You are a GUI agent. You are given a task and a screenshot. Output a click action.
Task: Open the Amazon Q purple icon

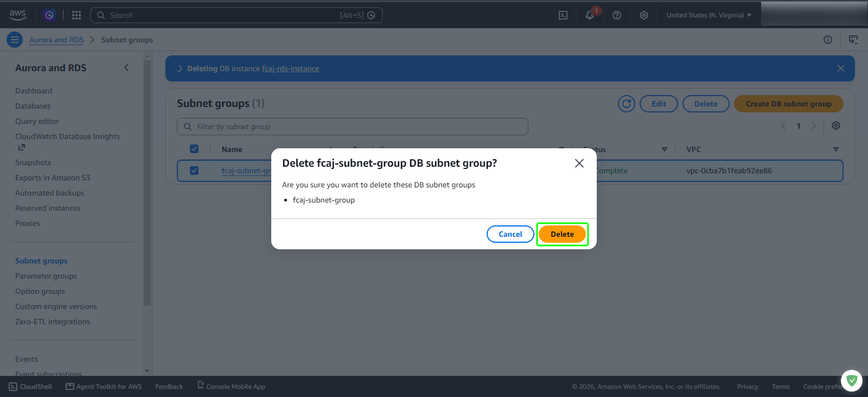click(x=49, y=15)
